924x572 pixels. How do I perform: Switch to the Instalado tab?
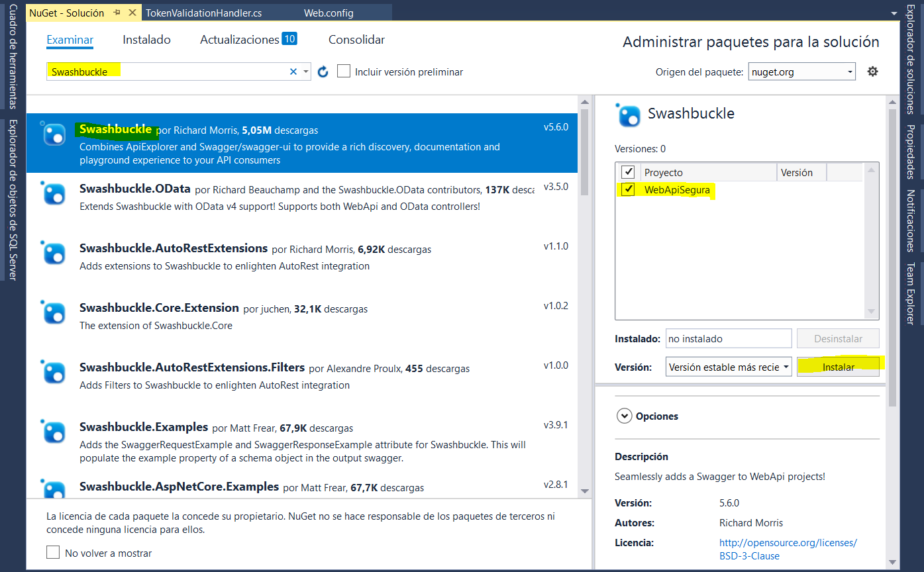tap(146, 40)
